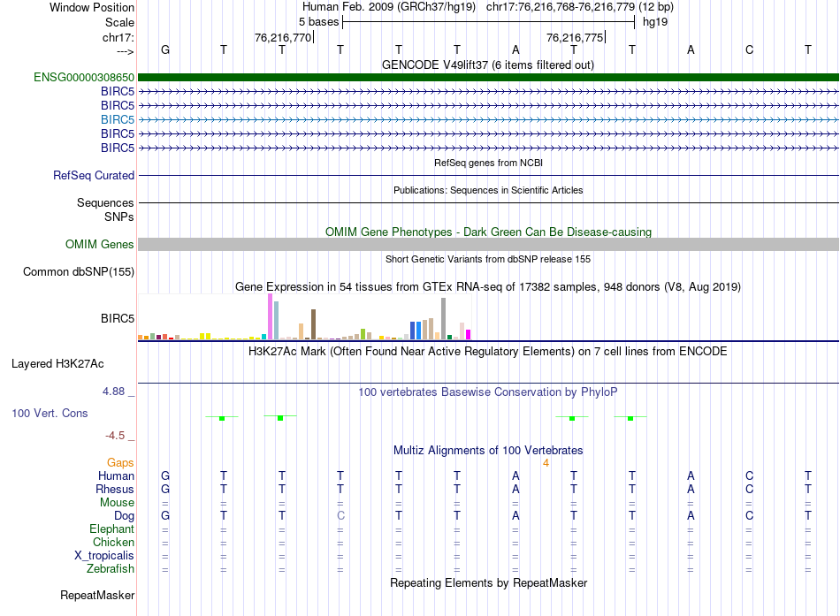Click the X_tropicalis species row label
The height and width of the screenshot is (616, 840).
point(104,556)
